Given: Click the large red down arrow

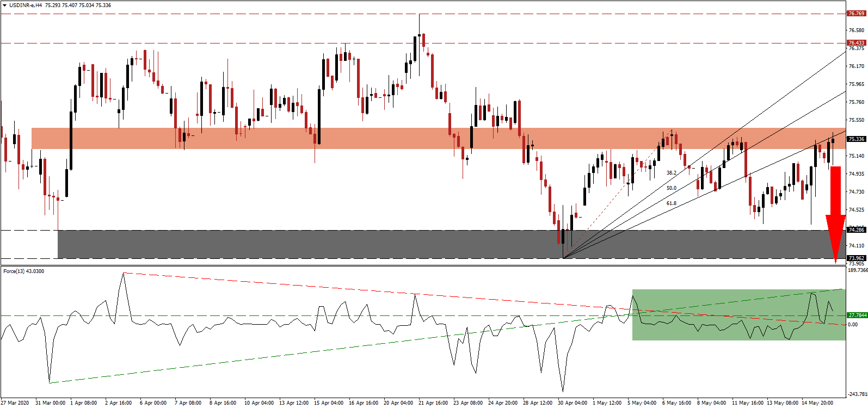Looking at the screenshot, I should (x=835, y=212).
